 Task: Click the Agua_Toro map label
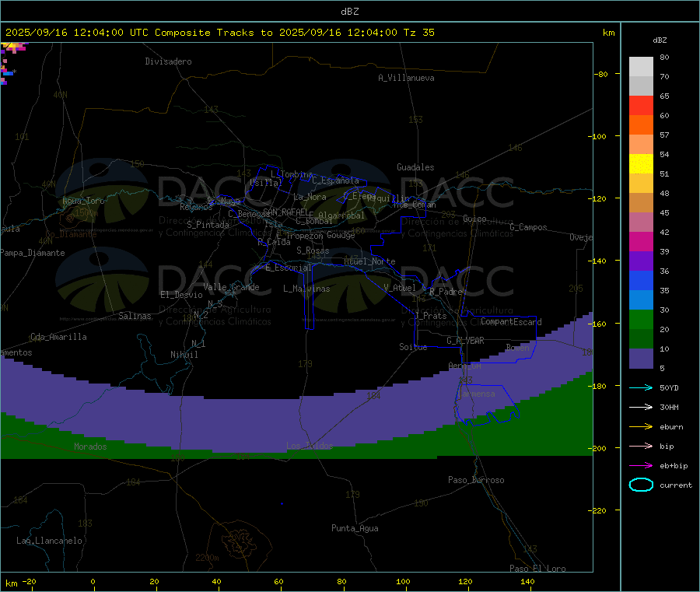coord(83,201)
